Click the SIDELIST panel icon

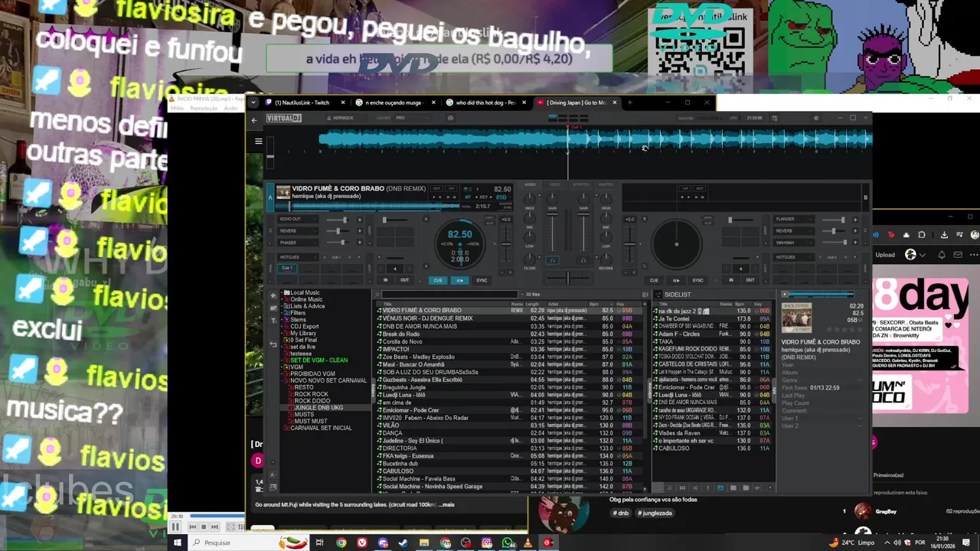[x=658, y=294]
